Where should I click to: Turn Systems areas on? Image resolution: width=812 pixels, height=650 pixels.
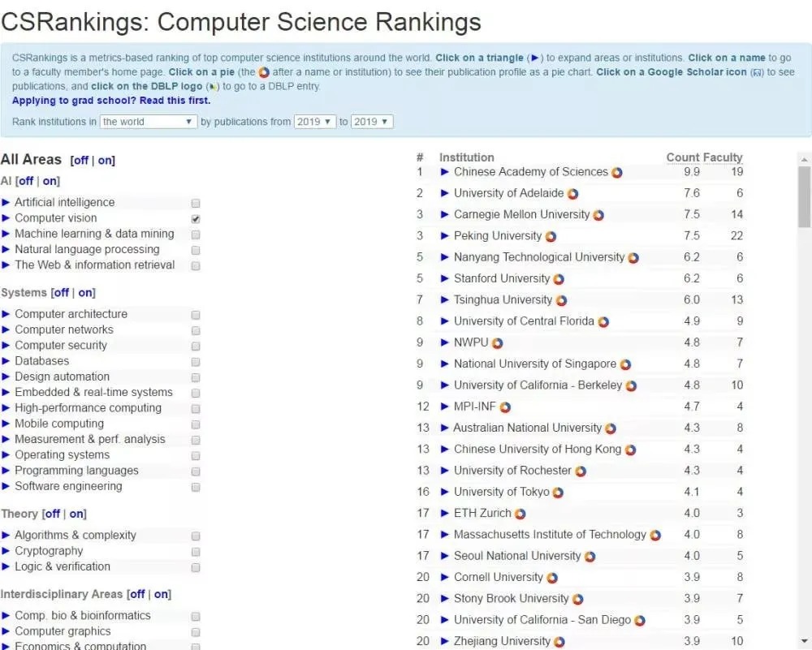85,292
